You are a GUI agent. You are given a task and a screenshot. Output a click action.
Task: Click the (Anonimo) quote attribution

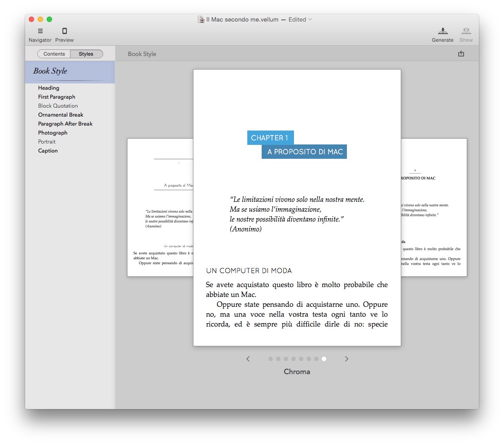(245, 229)
